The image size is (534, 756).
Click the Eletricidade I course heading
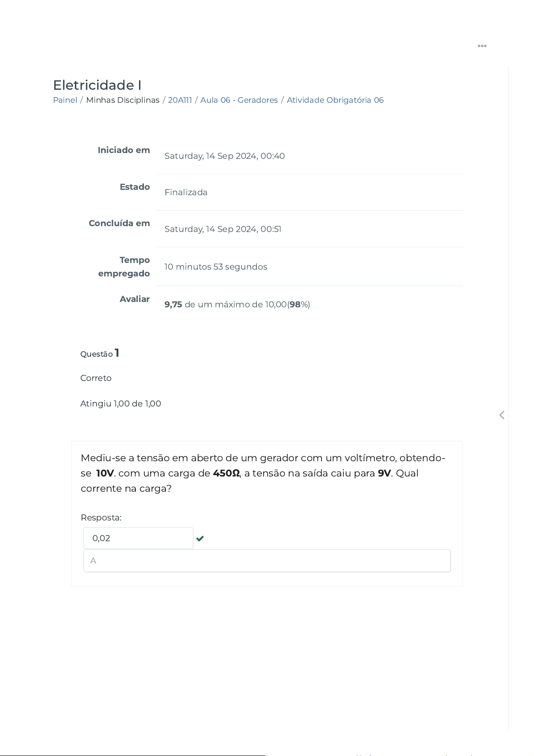[97, 85]
